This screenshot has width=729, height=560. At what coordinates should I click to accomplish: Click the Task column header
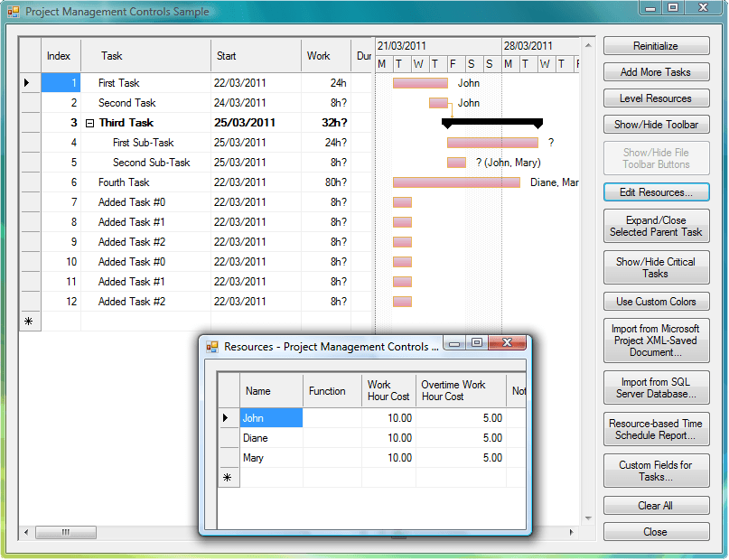point(145,56)
